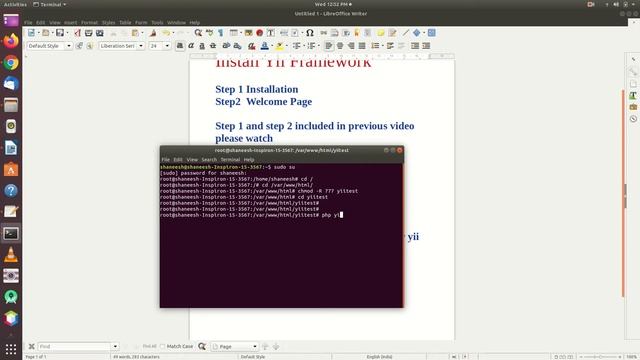
Task: Click the Activities button
Action: [x=15, y=4]
